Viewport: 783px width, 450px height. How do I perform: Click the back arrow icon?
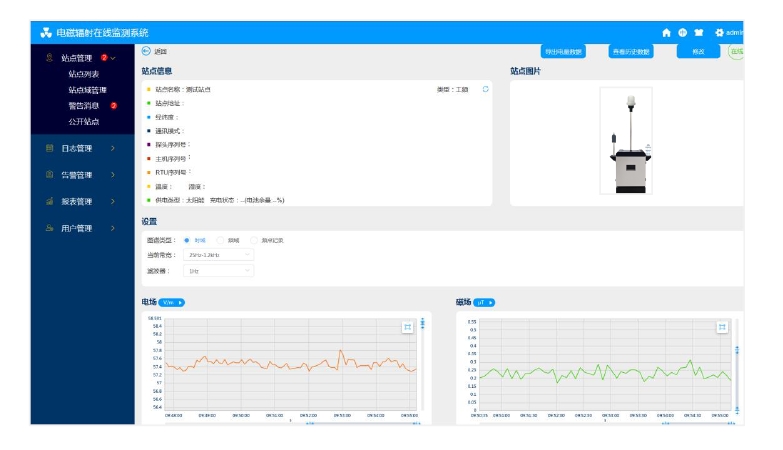[146, 51]
